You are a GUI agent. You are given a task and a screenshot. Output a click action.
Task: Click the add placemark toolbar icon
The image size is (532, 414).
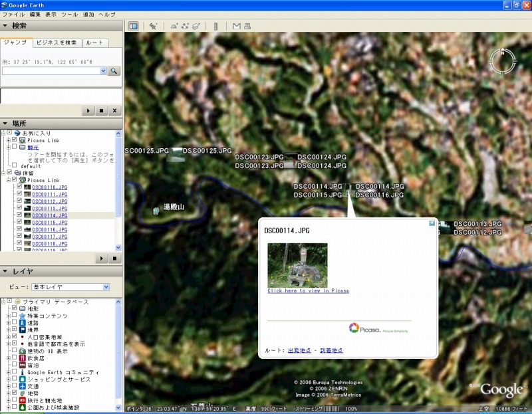pyautogui.click(x=153, y=26)
